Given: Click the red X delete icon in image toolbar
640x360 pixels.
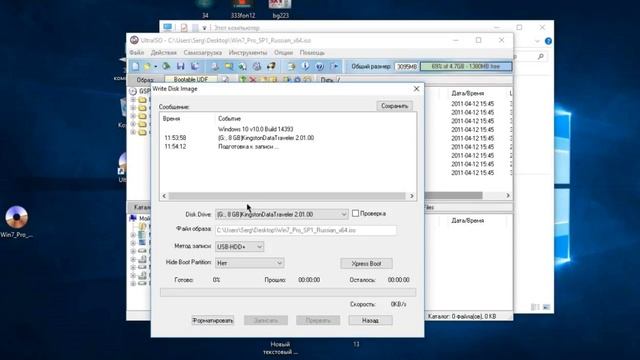Looking at the screenshot, I should [x=253, y=80].
